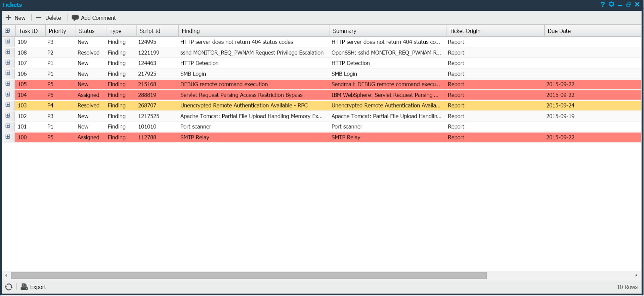
Task: Expand ticket 105 row details
Action: pos(8,84)
